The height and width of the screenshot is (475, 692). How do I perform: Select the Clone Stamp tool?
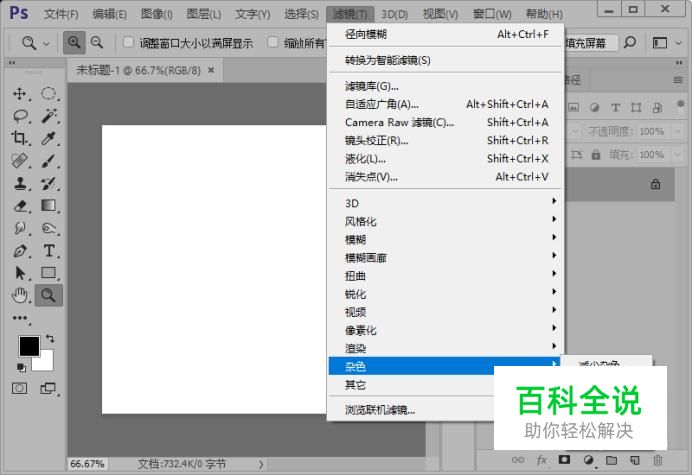click(19, 183)
